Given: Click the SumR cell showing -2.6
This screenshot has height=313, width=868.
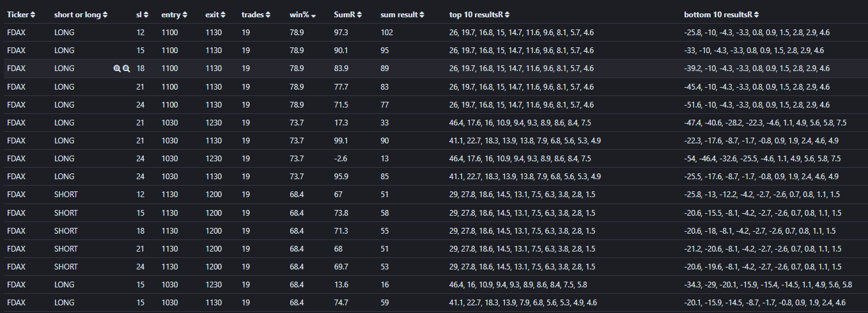Looking at the screenshot, I should 341,159.
